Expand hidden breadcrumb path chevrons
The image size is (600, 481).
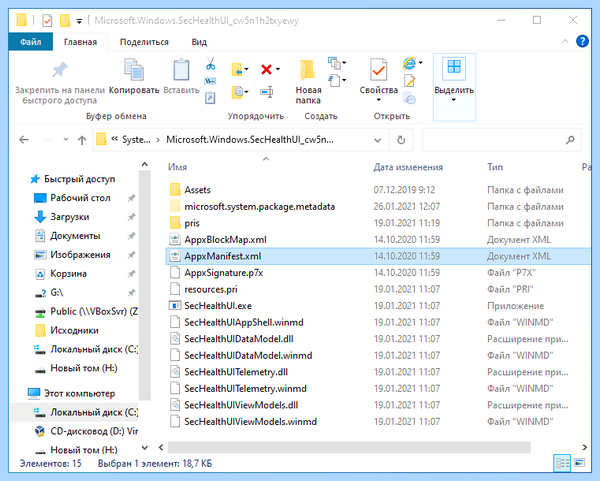114,139
